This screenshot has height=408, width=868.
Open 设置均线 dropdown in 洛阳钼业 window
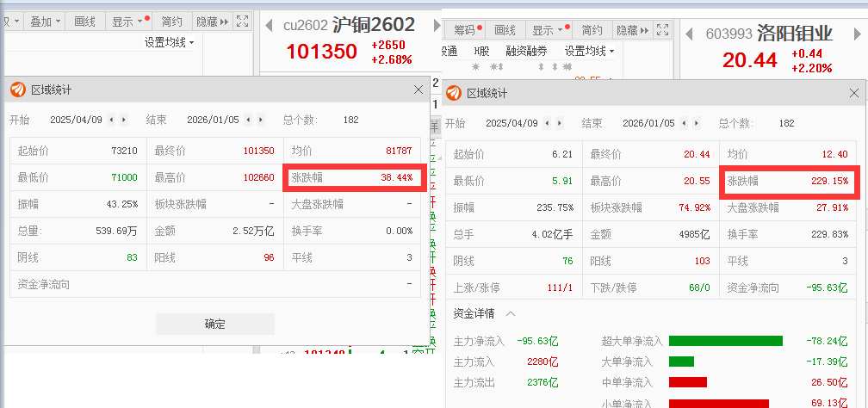590,51
